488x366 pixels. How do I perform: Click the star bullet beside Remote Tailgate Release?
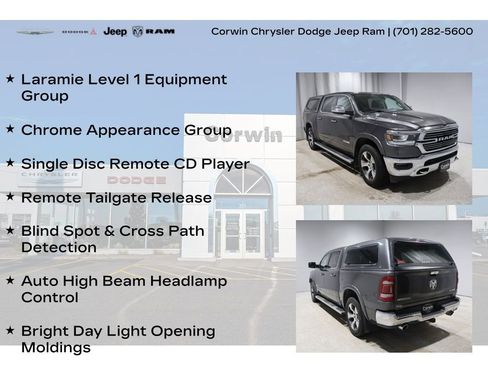(x=10, y=196)
